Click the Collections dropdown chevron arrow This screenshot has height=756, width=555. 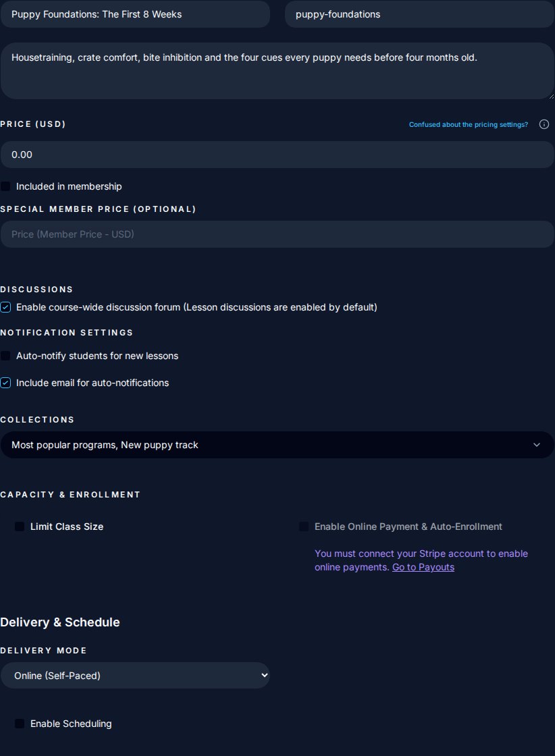(537, 445)
